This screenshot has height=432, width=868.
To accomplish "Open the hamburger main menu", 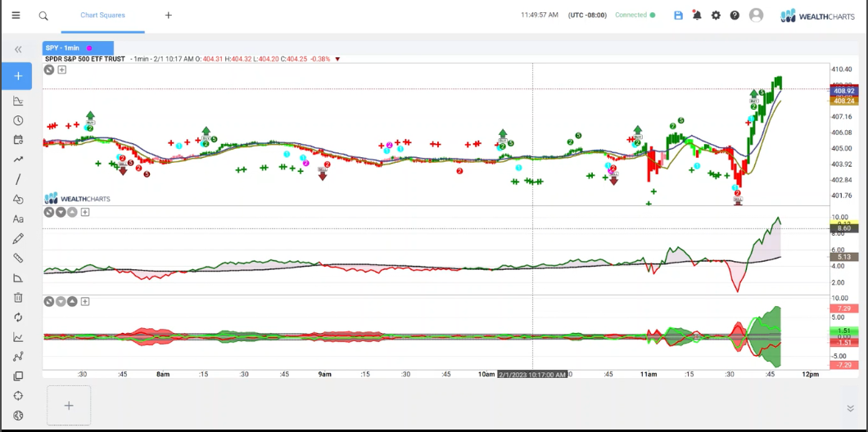I will 16,15.
